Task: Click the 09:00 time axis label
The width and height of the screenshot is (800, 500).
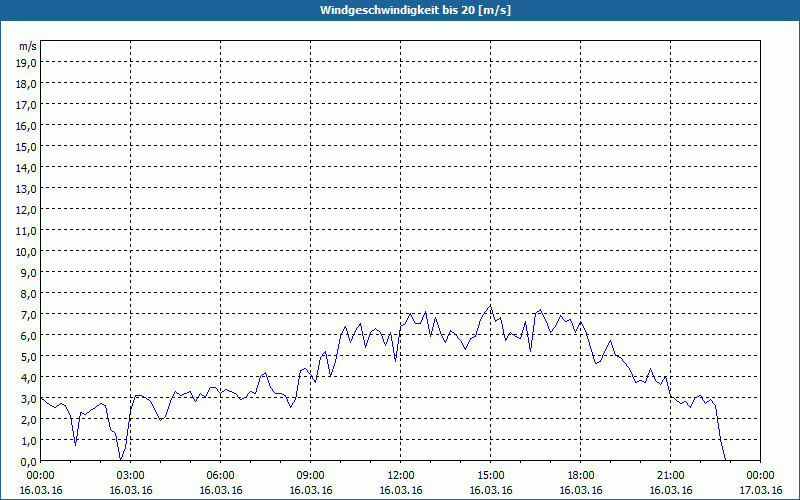Action: point(311,476)
